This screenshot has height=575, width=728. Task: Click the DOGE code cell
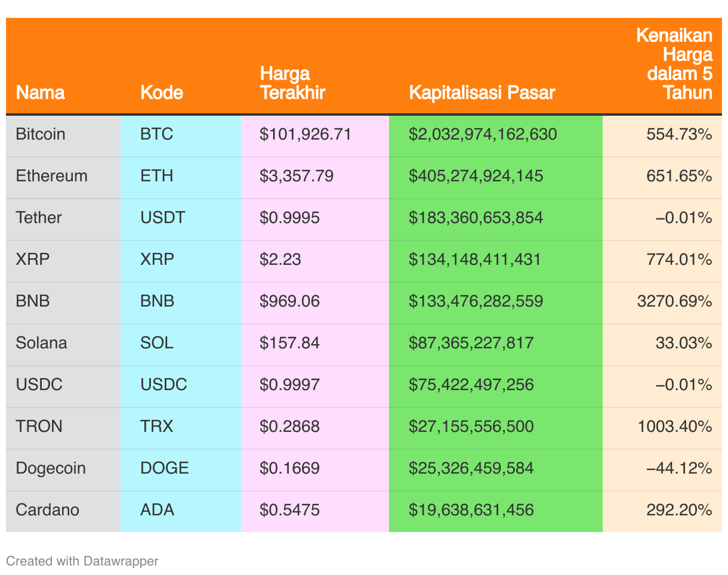[x=165, y=468]
